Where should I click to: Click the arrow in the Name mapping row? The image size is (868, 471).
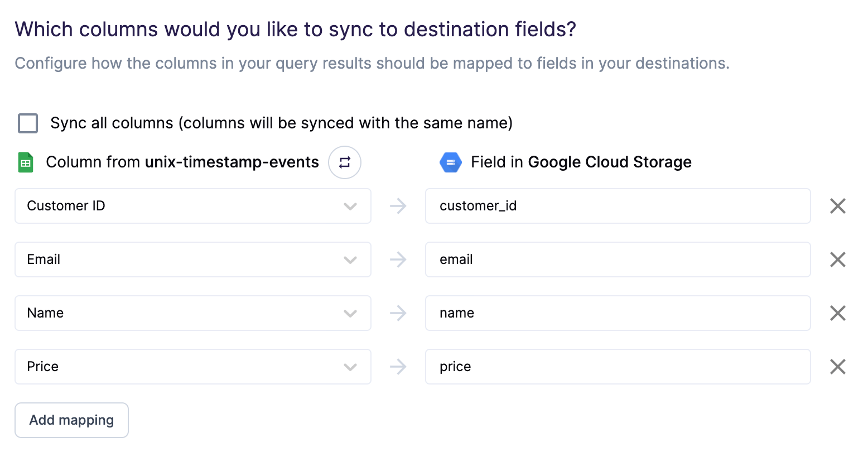coord(398,313)
